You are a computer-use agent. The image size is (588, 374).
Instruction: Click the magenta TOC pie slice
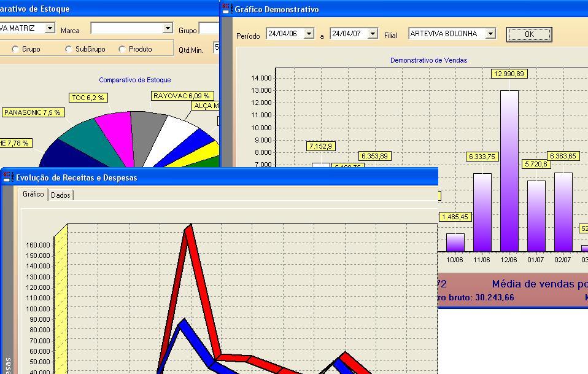point(116,135)
